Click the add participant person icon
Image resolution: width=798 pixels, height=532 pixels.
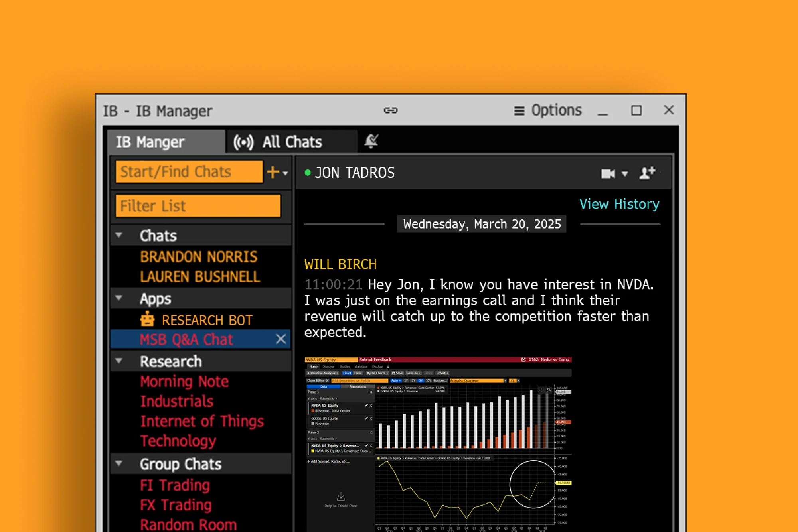pos(647,173)
